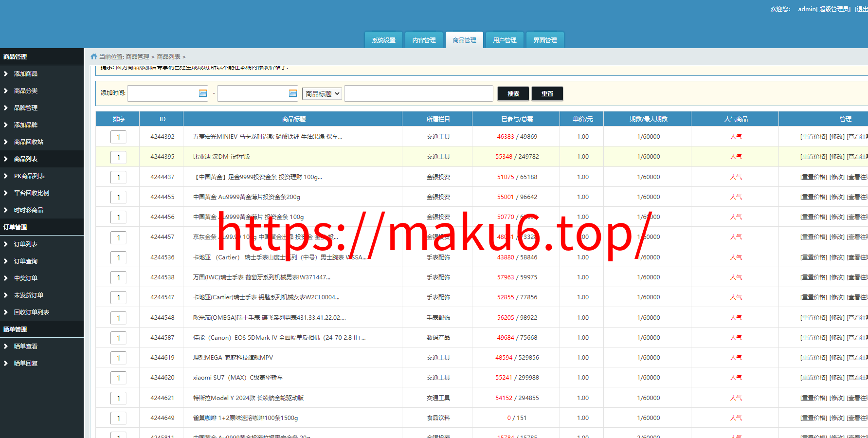Click [修改] for product 4244538 万国手表
The width and height of the screenshot is (868, 438).
tap(837, 277)
